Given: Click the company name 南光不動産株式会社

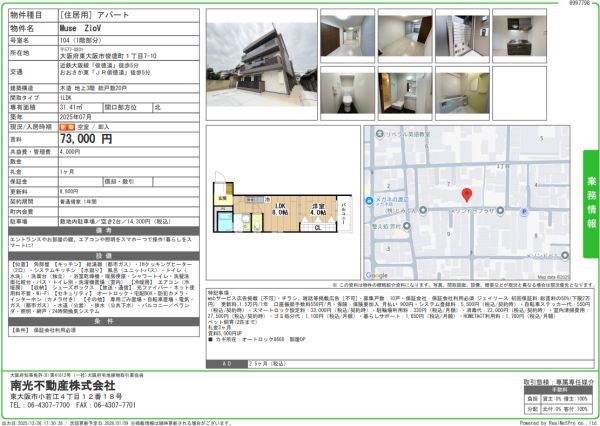Looking at the screenshot, I should [63, 385].
